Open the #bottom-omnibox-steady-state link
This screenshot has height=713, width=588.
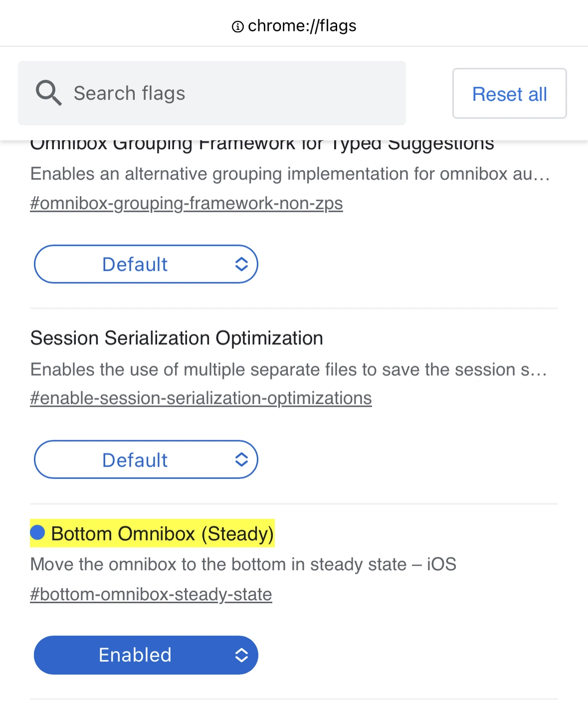click(x=151, y=594)
